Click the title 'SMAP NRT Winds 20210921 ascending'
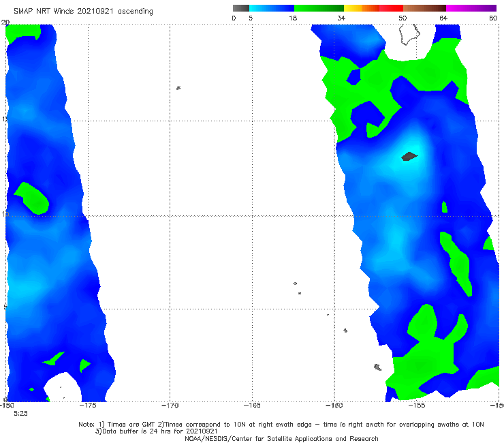The height and width of the screenshot is (443, 504). click(x=83, y=12)
